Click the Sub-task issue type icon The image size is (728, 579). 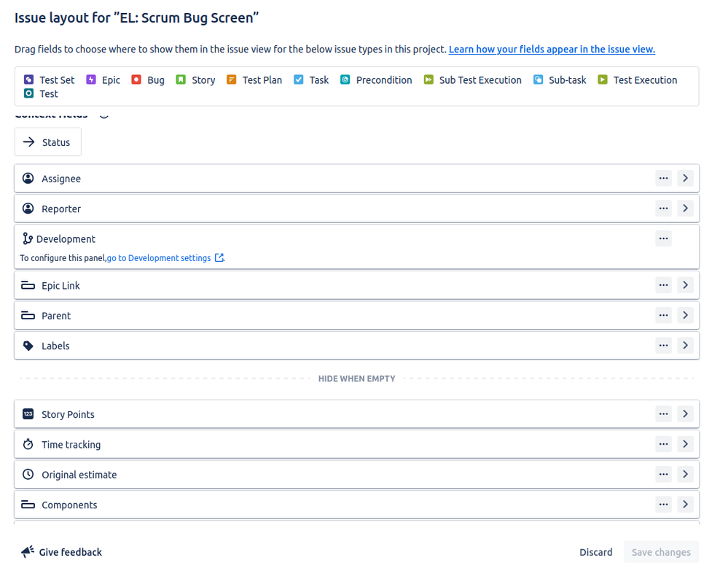coord(537,80)
